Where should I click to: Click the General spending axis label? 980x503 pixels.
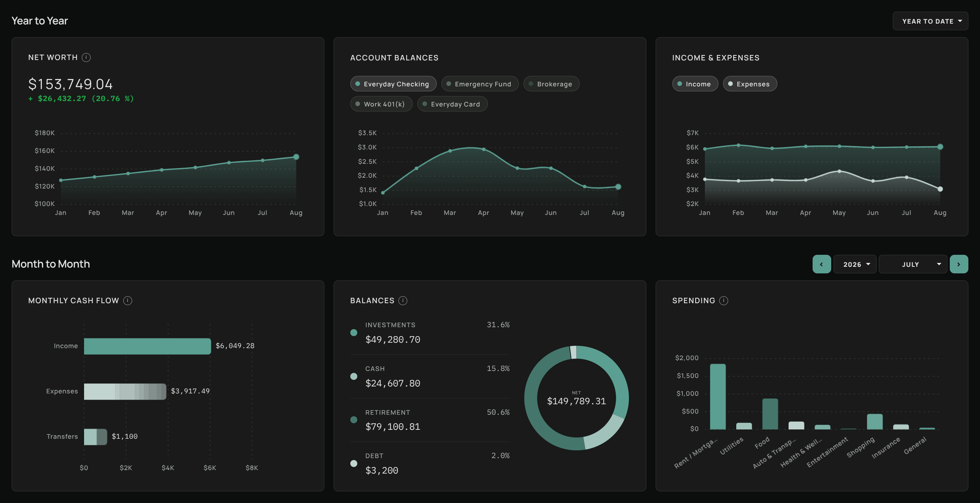click(915, 445)
